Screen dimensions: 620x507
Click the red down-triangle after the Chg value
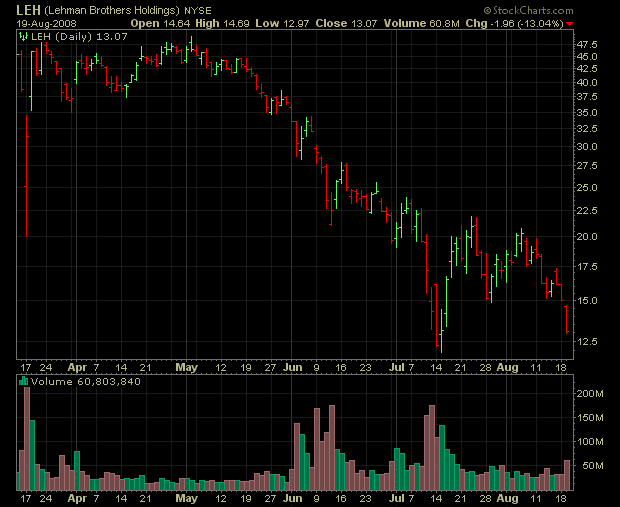click(569, 24)
